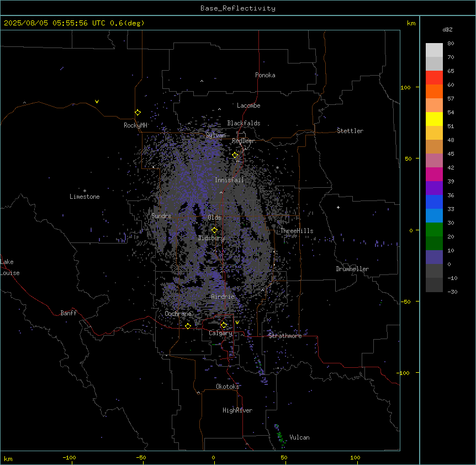This screenshot has width=476, height=465.
Task: Click the Blackfalds label
Action: 244,123
